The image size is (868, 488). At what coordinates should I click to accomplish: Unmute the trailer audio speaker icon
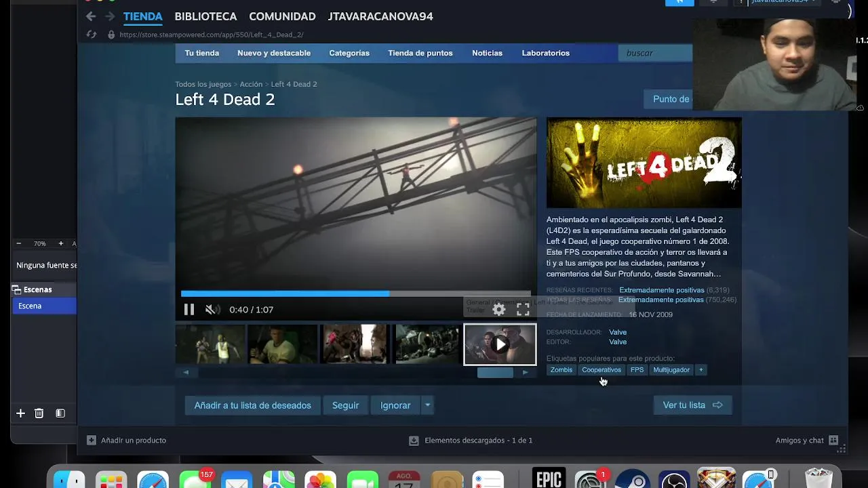tap(212, 310)
